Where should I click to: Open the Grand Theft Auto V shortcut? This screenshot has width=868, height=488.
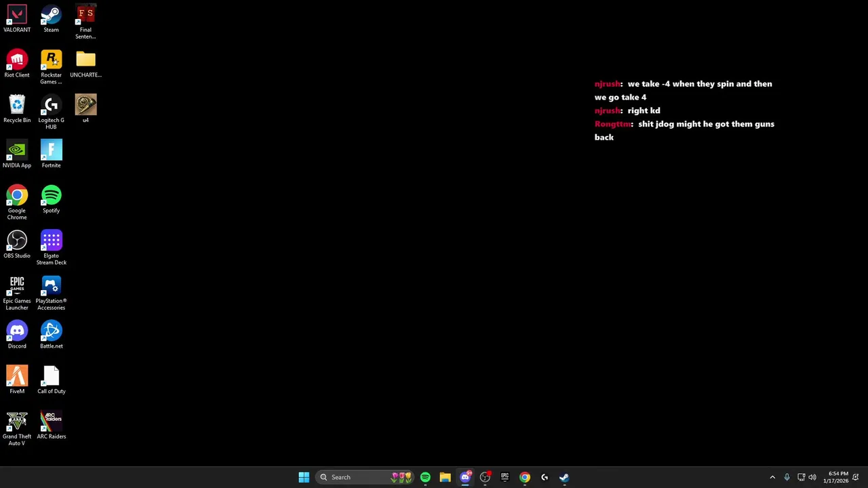pos(17,429)
